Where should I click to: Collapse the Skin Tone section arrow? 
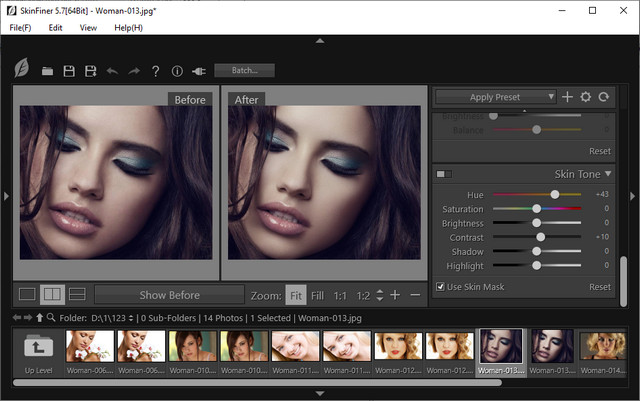click(607, 175)
